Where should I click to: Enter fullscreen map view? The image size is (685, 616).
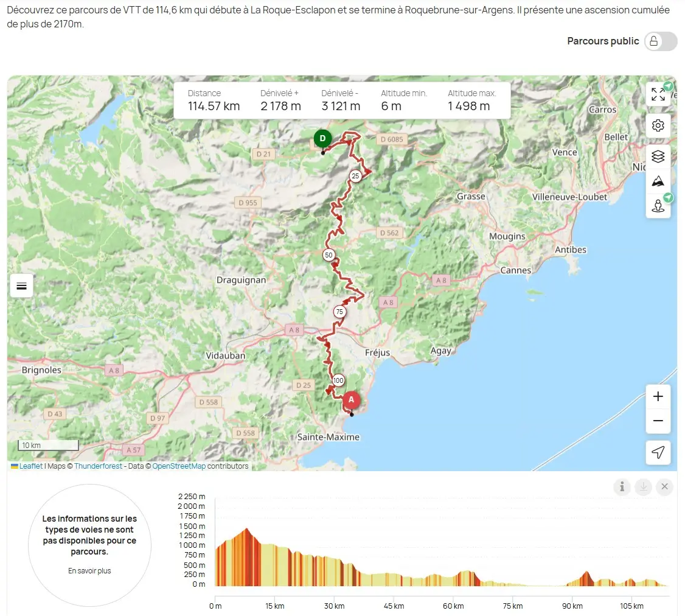(658, 94)
